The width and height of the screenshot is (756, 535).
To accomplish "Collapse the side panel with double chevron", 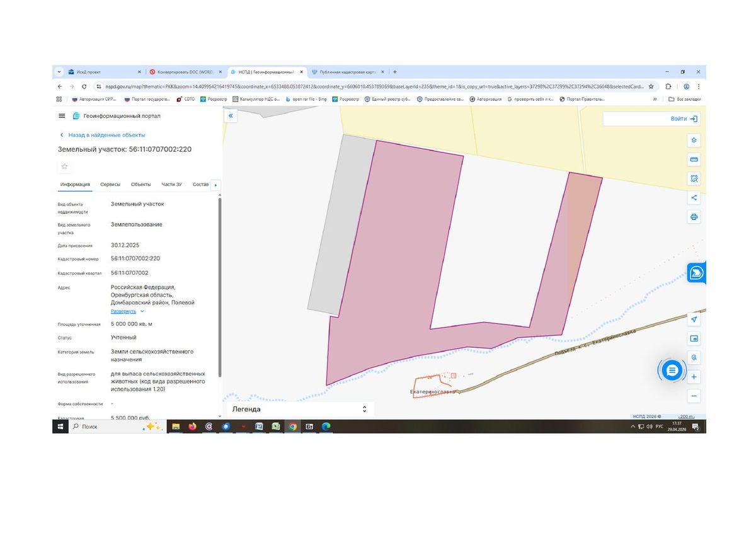I will (x=231, y=116).
